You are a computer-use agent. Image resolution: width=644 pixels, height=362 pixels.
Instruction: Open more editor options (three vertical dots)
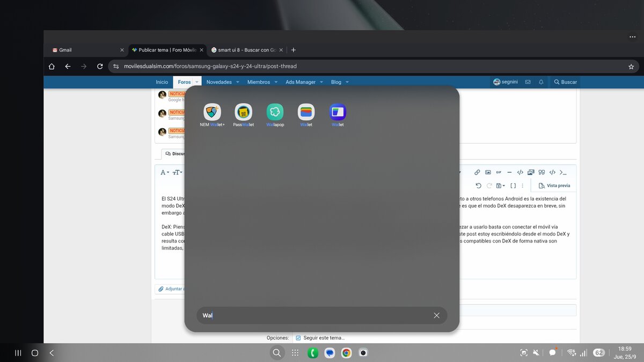tap(523, 186)
